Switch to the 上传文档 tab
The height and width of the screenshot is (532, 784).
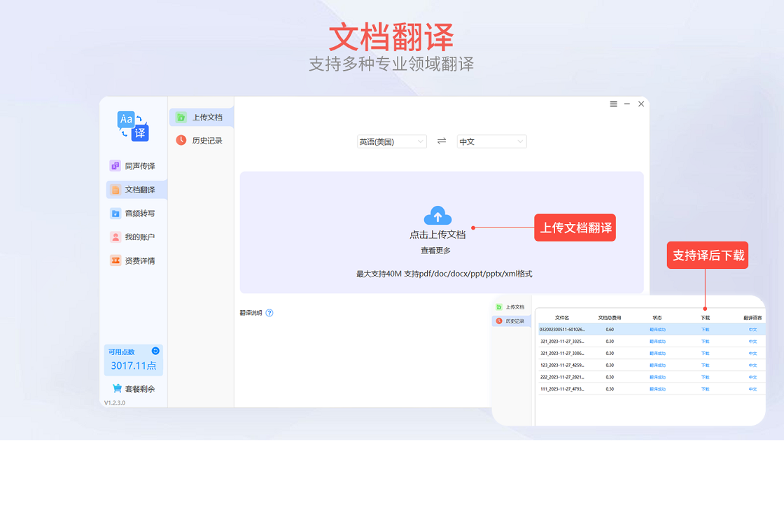(x=202, y=117)
